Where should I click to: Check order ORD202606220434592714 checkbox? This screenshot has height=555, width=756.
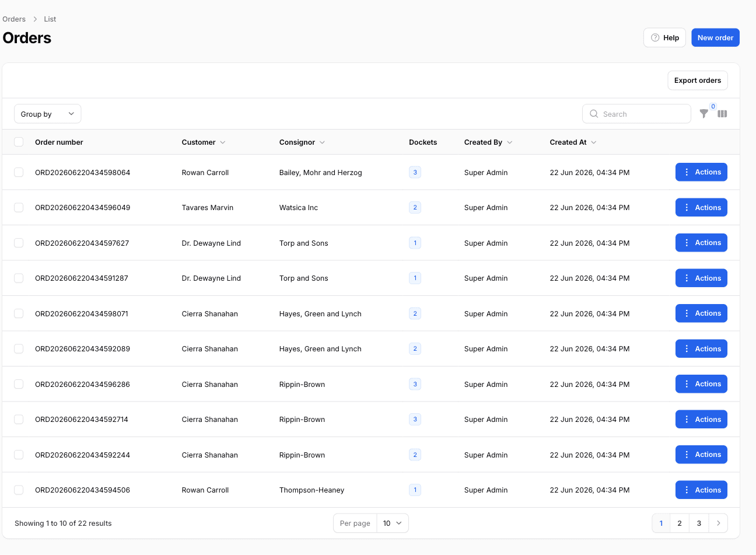coord(19,419)
